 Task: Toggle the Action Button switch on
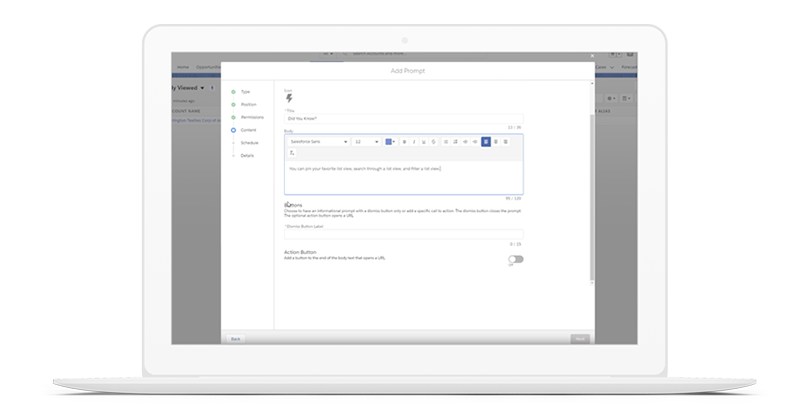click(515, 259)
